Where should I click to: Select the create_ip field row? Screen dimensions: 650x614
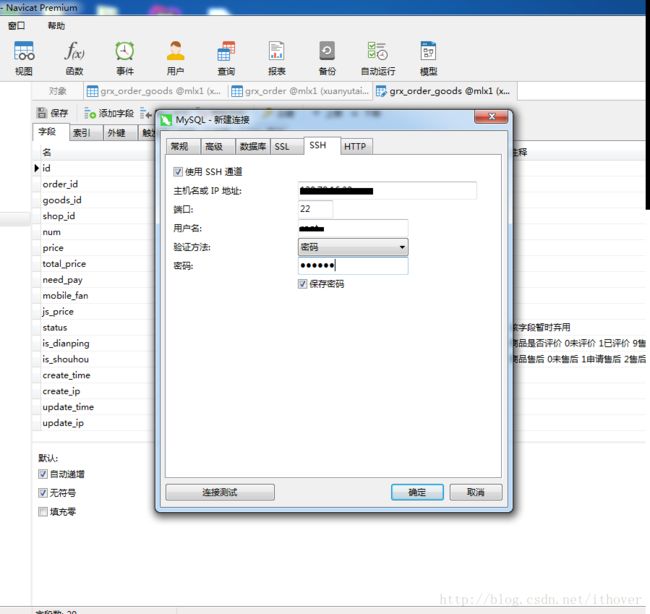[x=94, y=391]
